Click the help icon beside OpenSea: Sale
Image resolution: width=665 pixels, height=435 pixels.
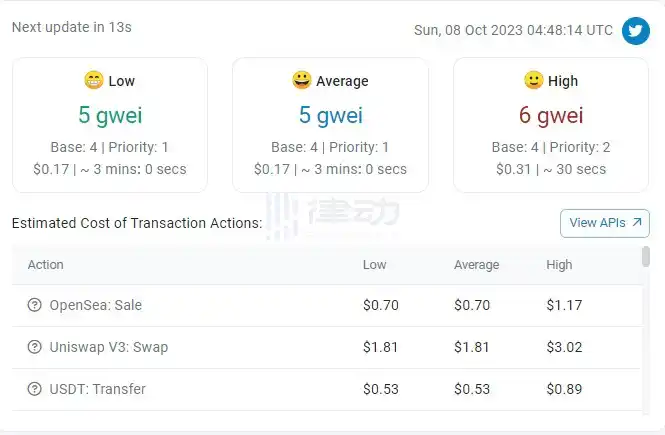coord(35,305)
